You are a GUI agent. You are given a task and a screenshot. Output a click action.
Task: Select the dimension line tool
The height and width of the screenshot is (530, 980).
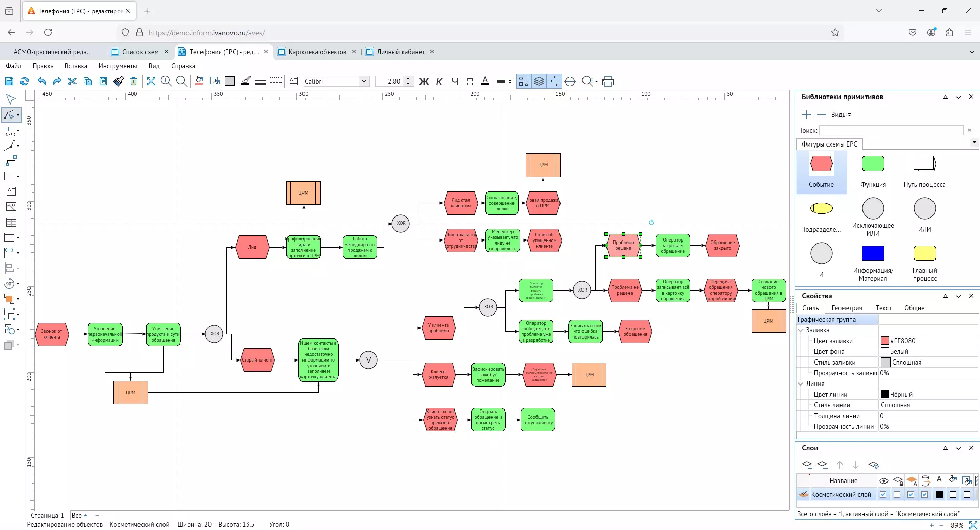click(9, 253)
